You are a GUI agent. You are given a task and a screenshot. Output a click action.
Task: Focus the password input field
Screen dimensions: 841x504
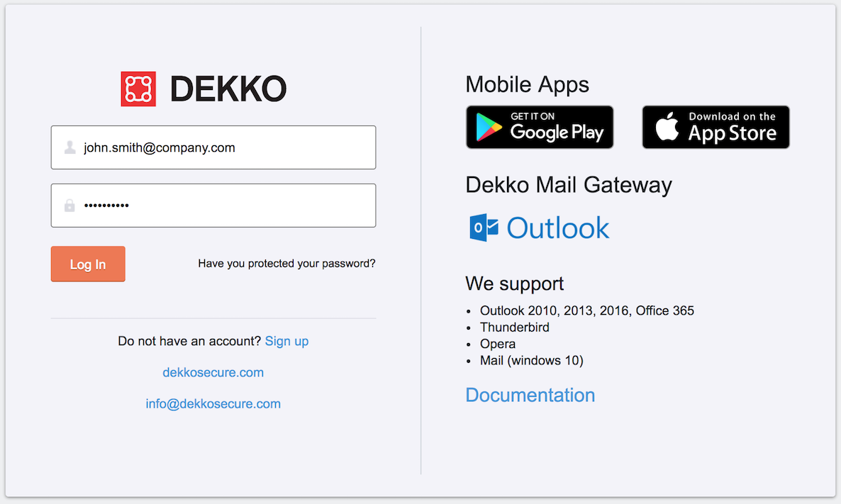click(227, 206)
